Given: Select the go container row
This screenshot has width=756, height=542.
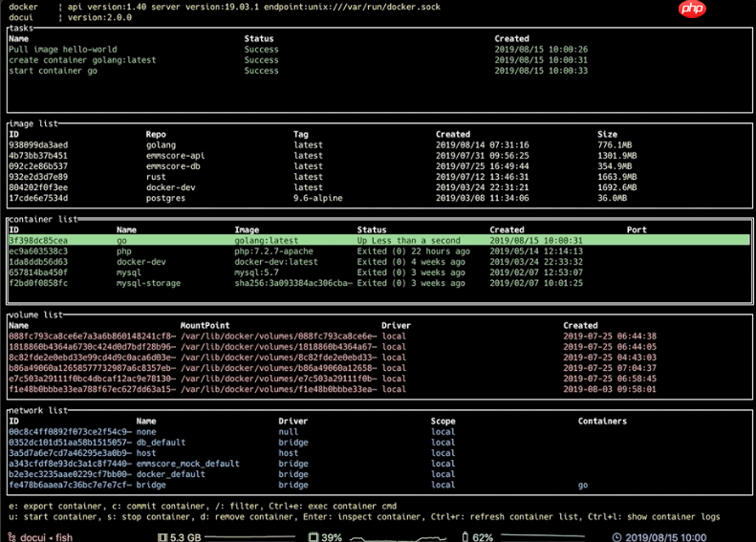Looking at the screenshot, I should tap(379, 240).
